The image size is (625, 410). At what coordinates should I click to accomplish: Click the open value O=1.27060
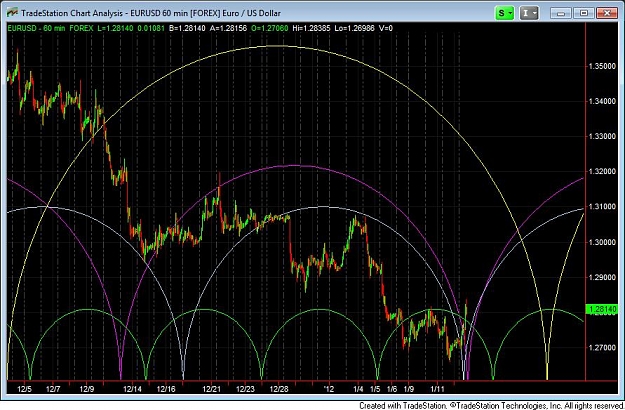(x=269, y=28)
